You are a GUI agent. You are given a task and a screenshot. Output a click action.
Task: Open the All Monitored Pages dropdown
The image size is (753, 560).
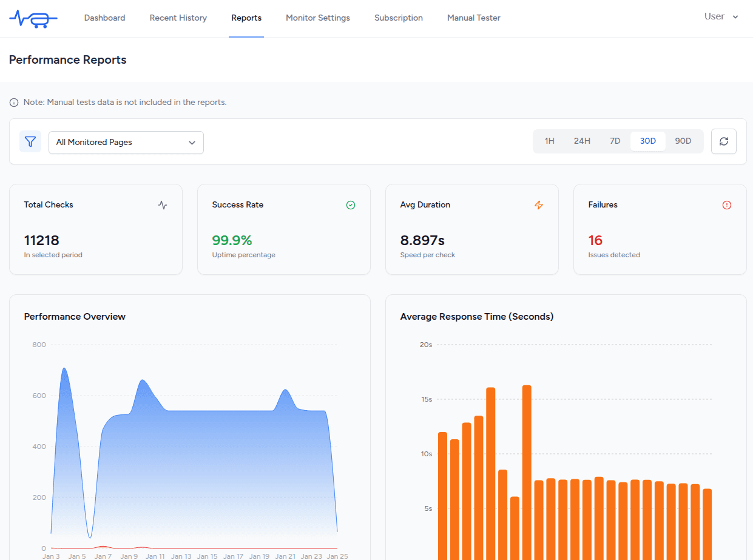coord(126,143)
